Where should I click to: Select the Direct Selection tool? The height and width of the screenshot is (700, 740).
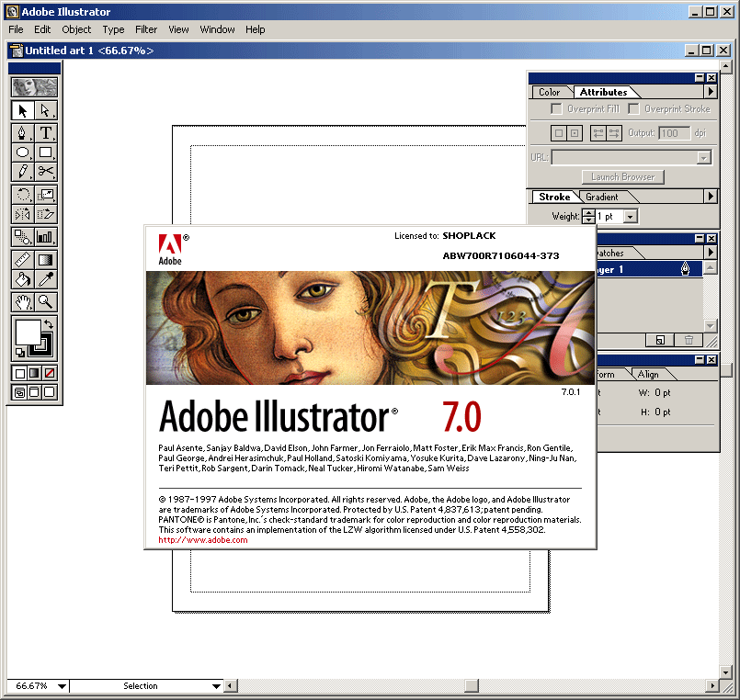click(x=46, y=110)
